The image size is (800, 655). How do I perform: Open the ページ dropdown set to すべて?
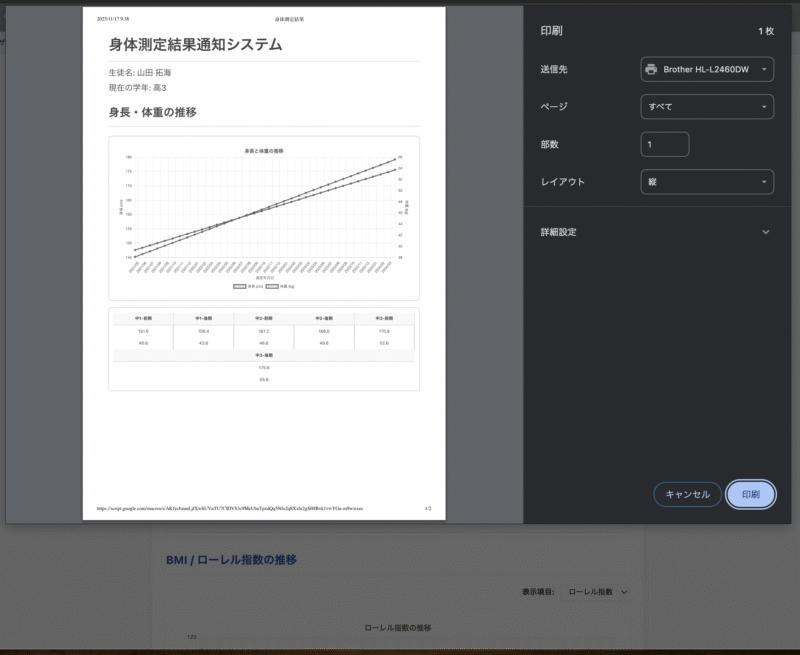tap(707, 106)
